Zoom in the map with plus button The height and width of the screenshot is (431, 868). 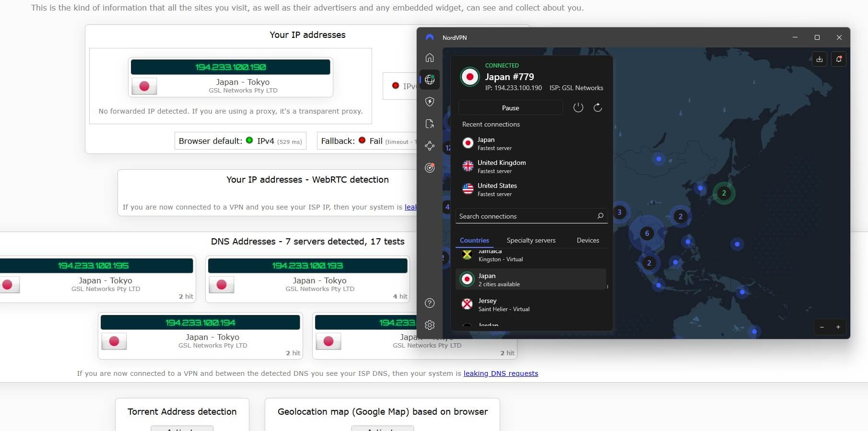(838, 327)
